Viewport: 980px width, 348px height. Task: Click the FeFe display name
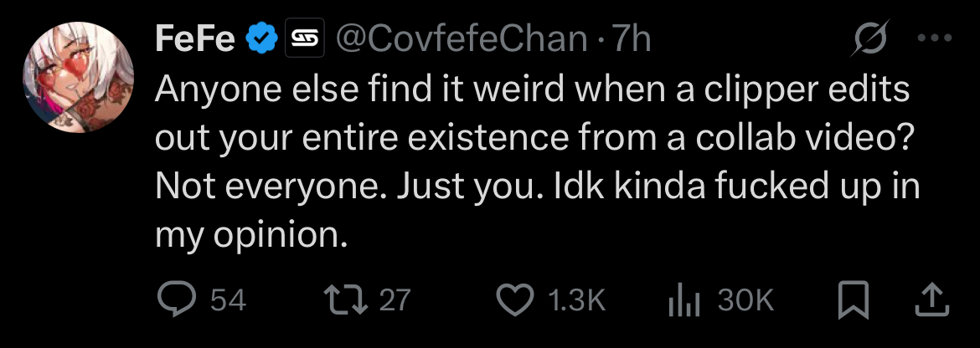click(194, 39)
